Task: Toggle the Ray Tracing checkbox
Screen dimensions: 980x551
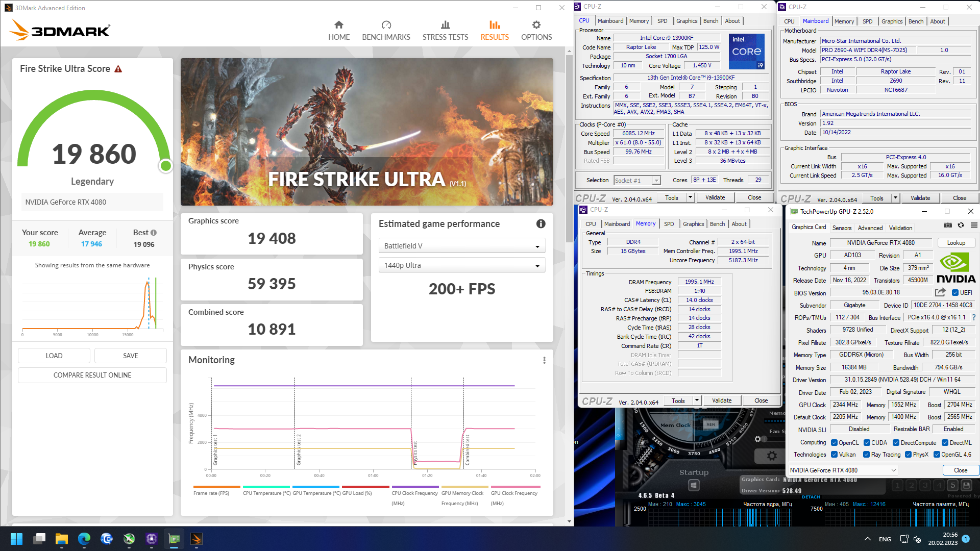Action: (866, 455)
